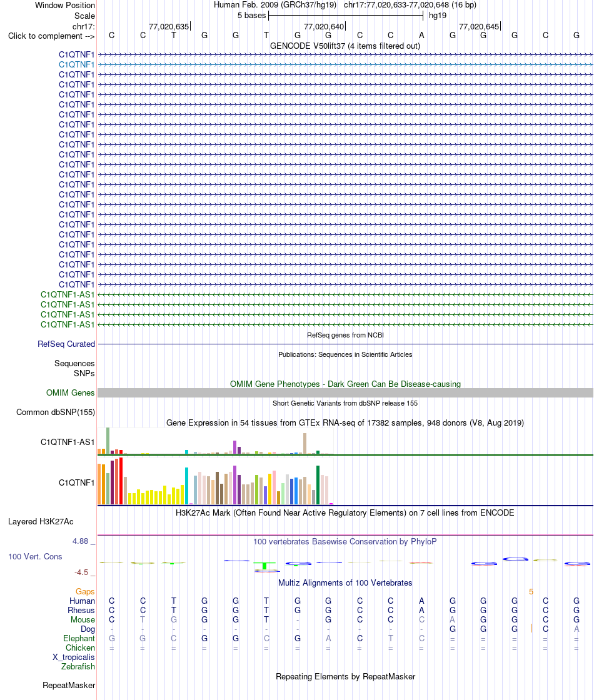
Task: Click the 'Click to complement -->' label
Action: pyautogui.click(x=51, y=36)
